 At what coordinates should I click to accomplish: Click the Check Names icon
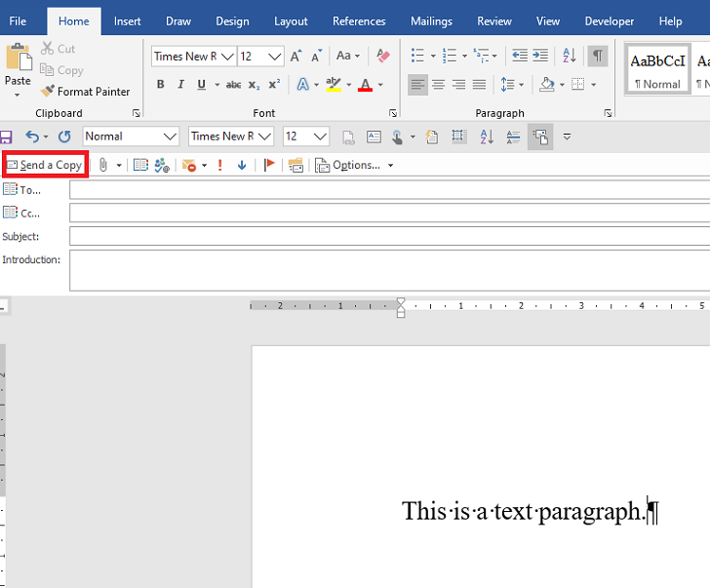162,165
